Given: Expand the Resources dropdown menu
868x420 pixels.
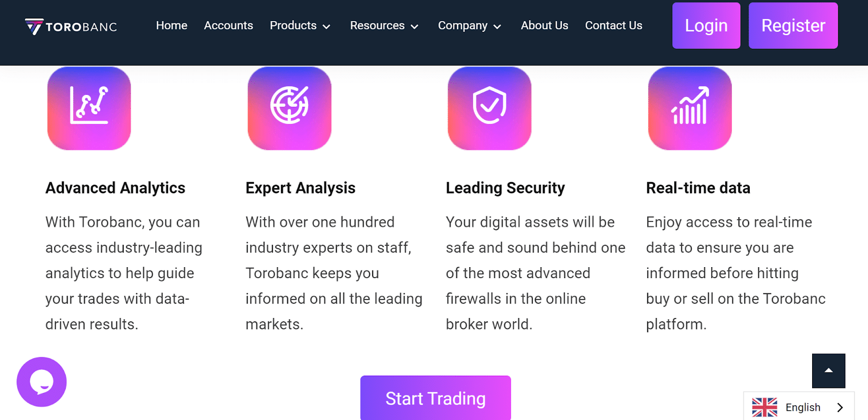Looking at the screenshot, I should (384, 25).
